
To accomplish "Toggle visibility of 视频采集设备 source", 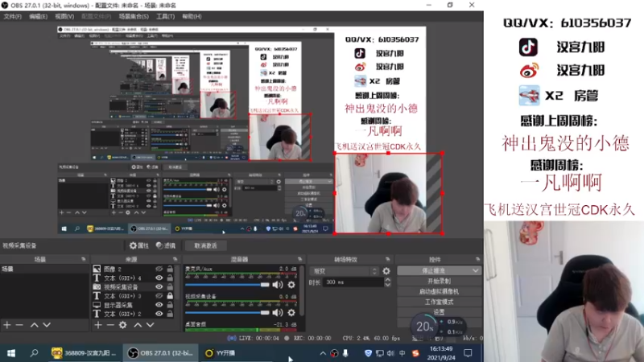I will pyautogui.click(x=159, y=287).
